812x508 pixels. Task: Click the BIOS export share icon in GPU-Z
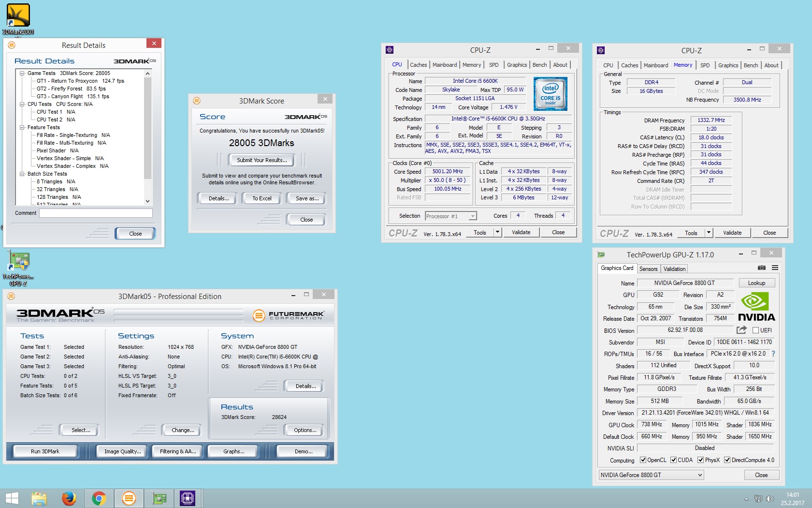(x=741, y=330)
